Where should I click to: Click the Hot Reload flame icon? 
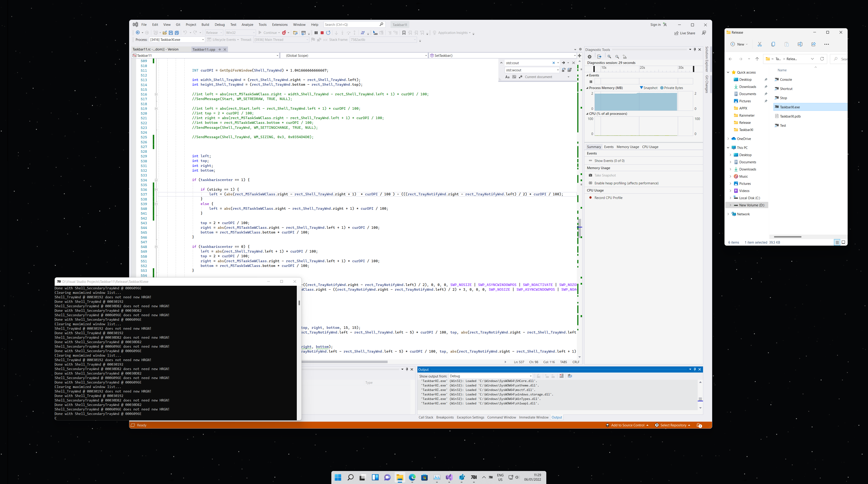[x=284, y=33]
